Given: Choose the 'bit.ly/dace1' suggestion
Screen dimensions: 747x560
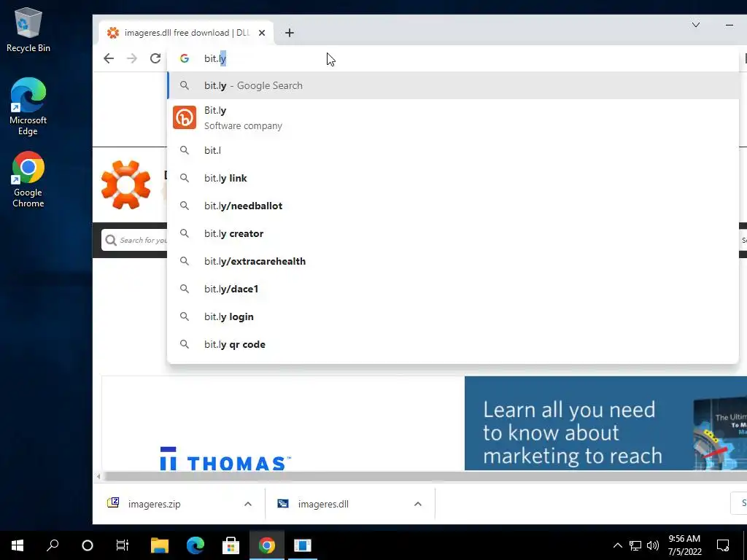Looking at the screenshot, I should [453, 289].
